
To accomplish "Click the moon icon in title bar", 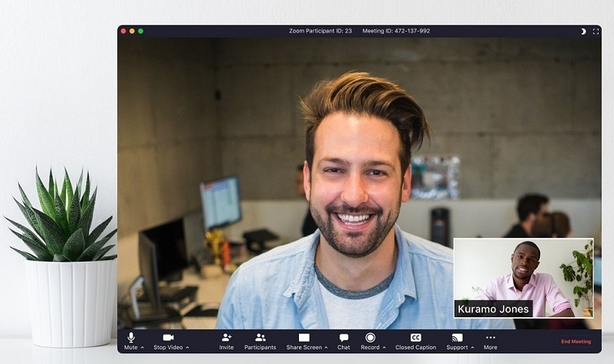I will tap(583, 31).
